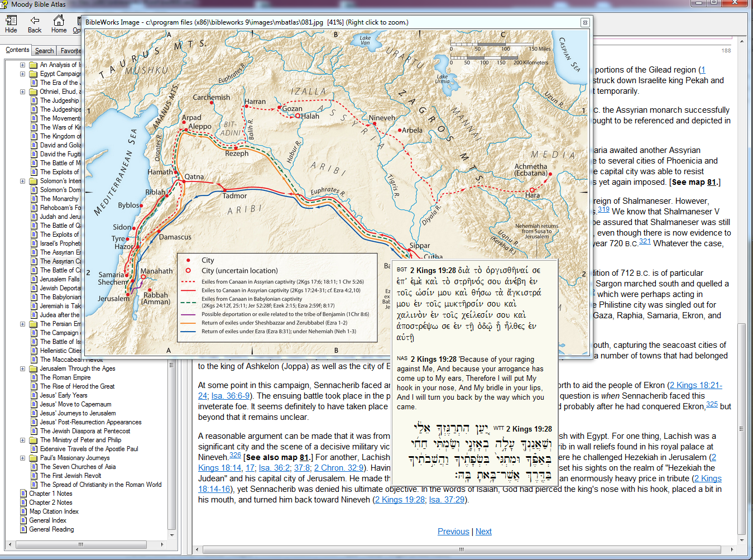
Task: Click the General Index document icon
Action: [x=23, y=520]
